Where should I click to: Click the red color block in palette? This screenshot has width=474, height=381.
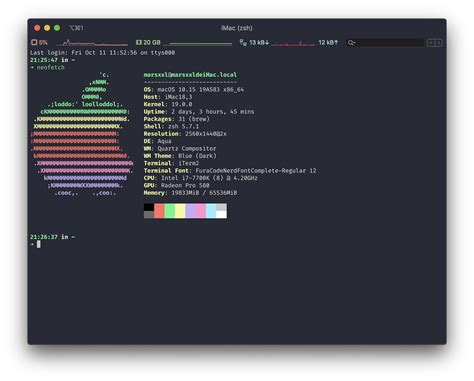pyautogui.click(x=159, y=211)
